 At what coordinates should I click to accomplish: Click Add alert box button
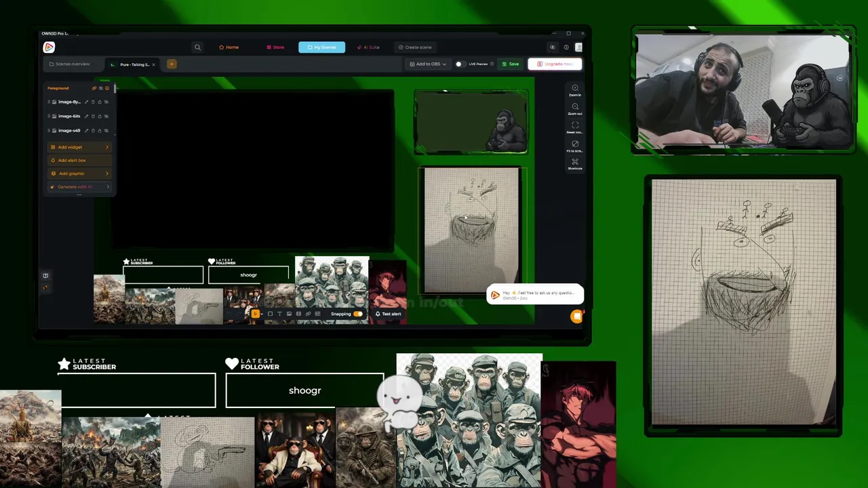click(79, 160)
